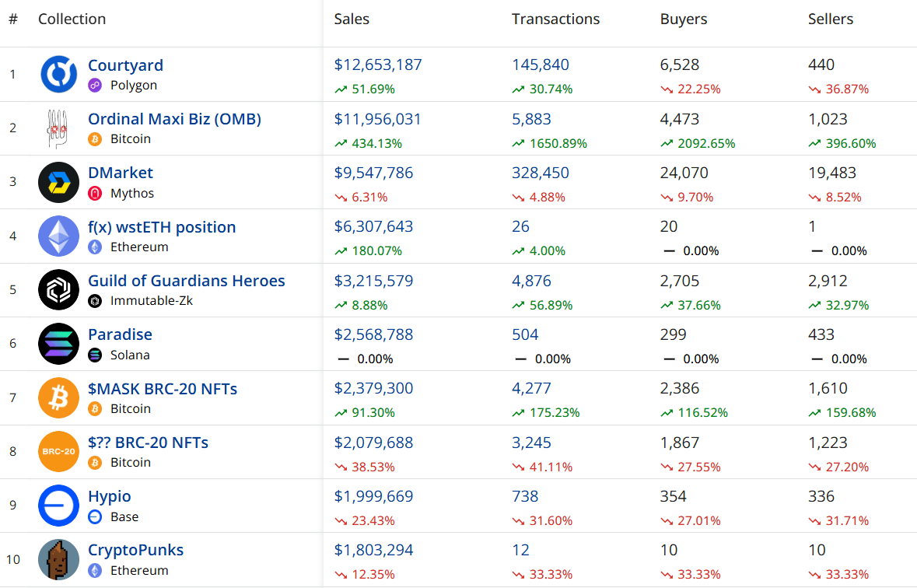
Task: Click DMarket sellers count 19,483
Action: click(x=832, y=173)
